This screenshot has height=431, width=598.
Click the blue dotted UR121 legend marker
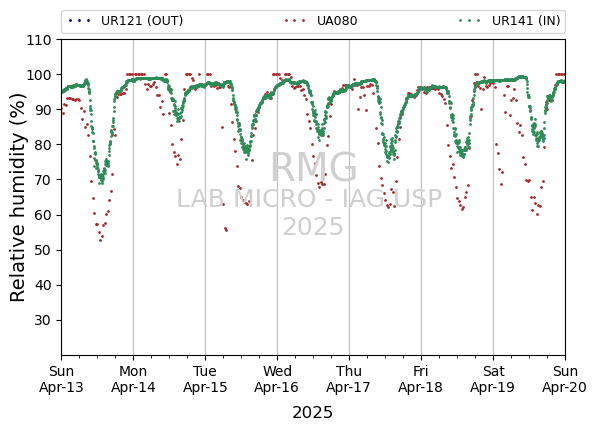coord(79,21)
